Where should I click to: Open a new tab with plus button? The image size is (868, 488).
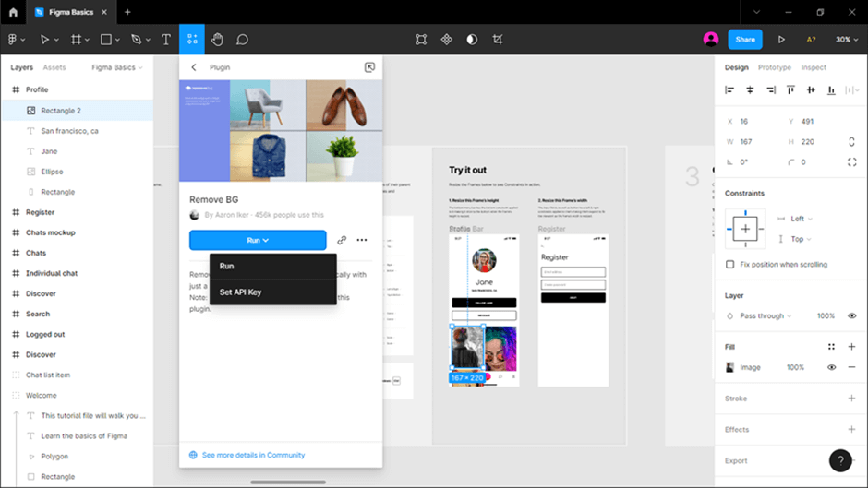tap(127, 12)
